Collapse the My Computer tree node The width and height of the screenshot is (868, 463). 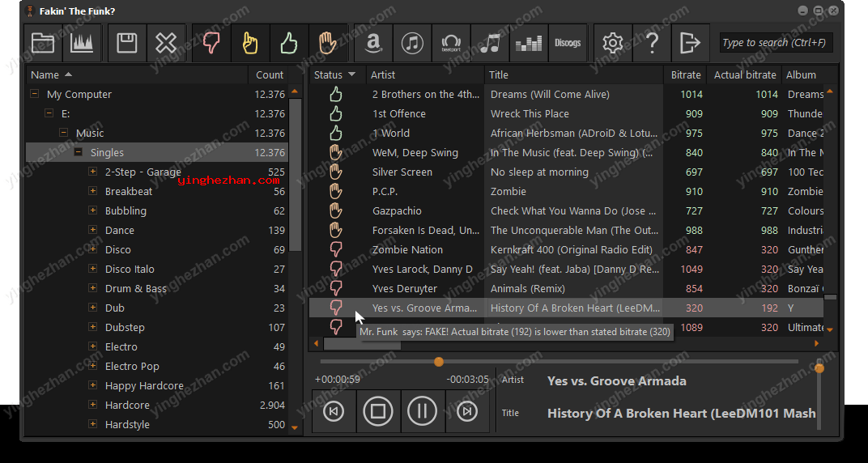[x=34, y=94]
